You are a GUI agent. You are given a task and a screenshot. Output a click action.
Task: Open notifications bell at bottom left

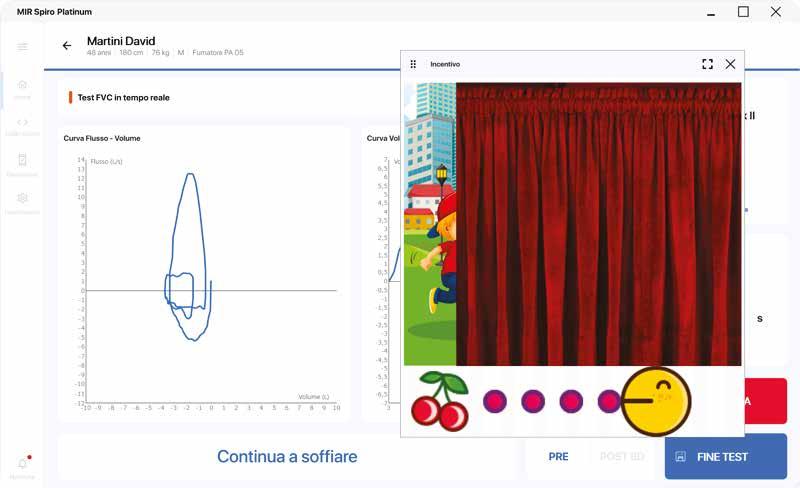(x=22, y=463)
